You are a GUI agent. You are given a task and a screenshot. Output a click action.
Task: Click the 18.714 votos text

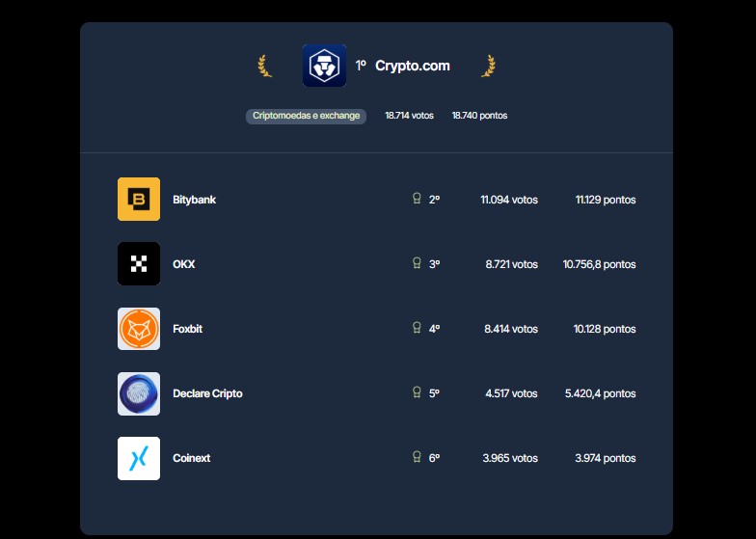coord(409,116)
